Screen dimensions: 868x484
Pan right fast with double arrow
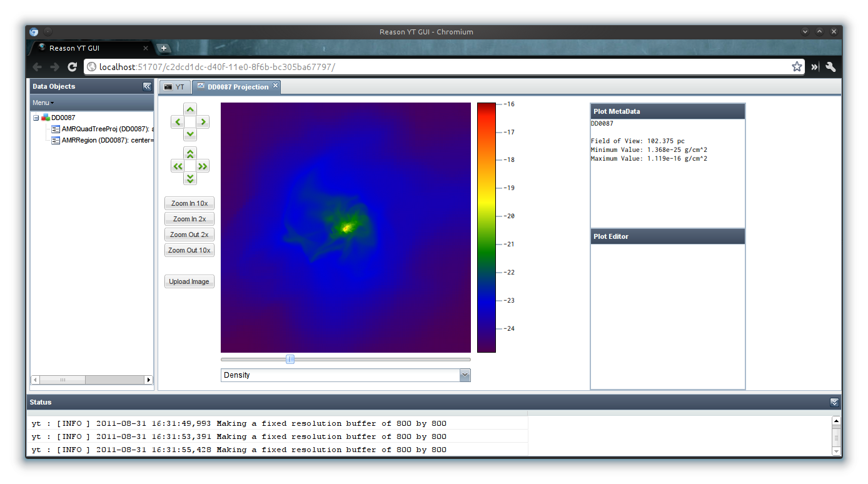203,166
